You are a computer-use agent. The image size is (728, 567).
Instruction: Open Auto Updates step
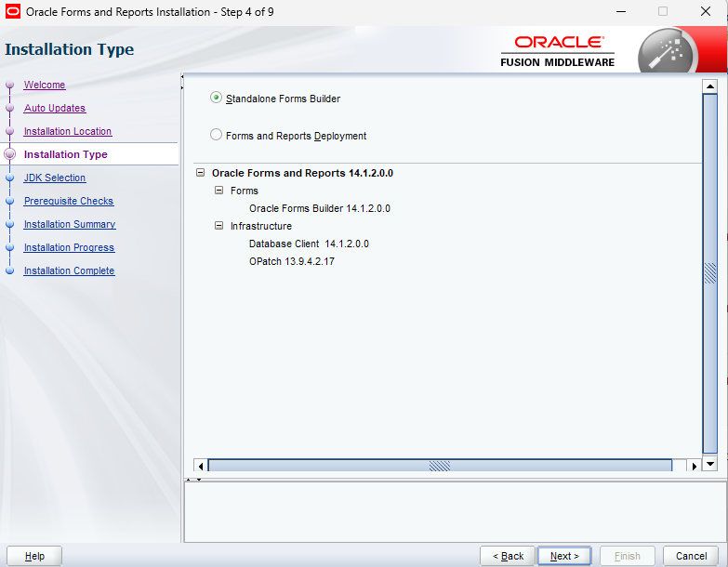(x=54, y=108)
